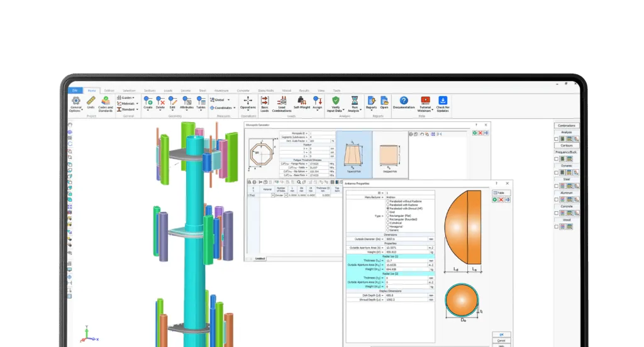Open the Units tool
The height and width of the screenshot is (347, 644).
point(91,102)
